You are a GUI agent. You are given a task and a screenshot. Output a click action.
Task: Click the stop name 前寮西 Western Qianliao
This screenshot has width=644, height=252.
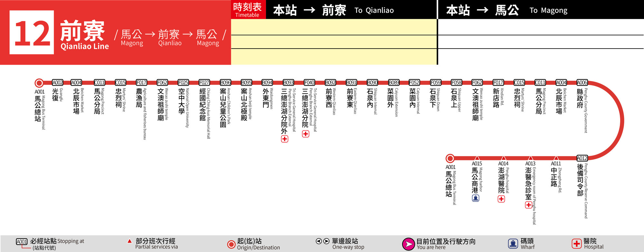click(x=331, y=101)
